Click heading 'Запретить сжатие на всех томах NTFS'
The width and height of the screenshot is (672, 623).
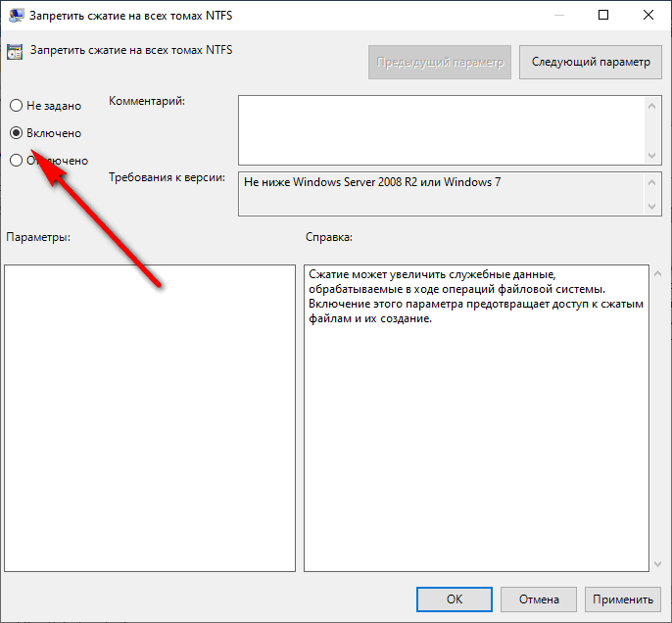click(x=131, y=50)
